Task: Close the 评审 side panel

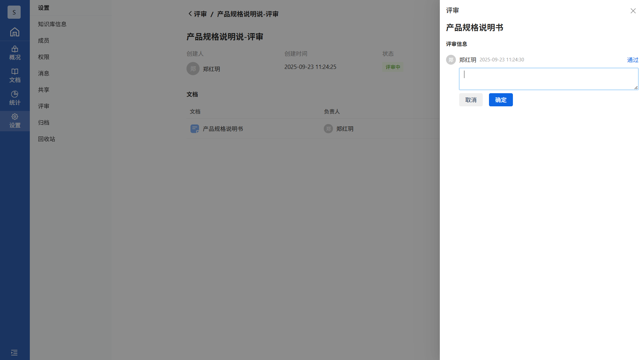Action: (633, 11)
